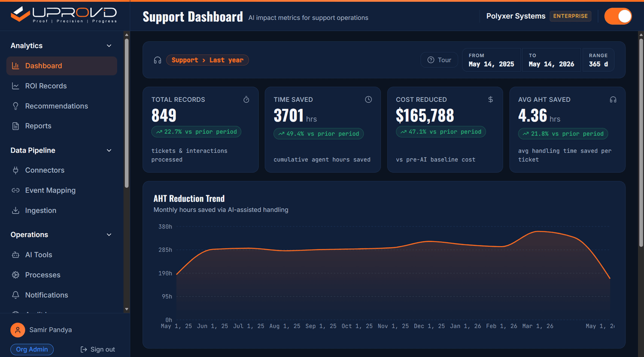The image size is (644, 357).
Task: Open the RANGE 365 d selector
Action: tap(598, 60)
